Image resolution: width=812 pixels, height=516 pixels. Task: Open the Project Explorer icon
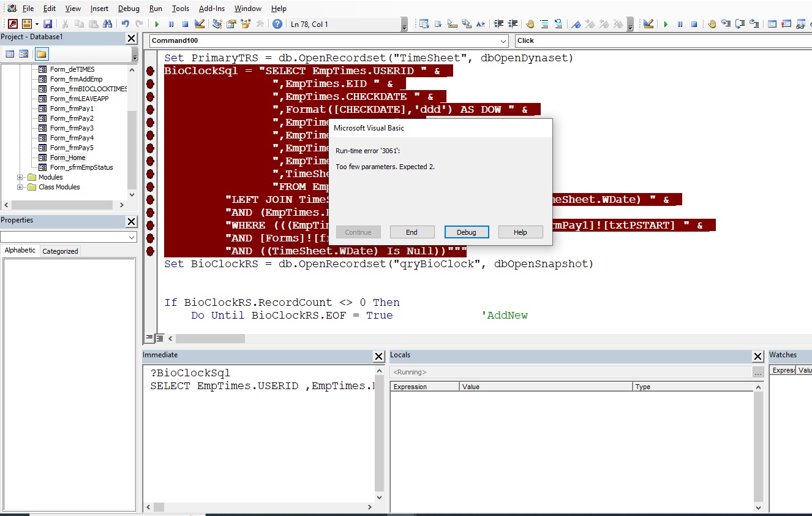tap(217, 24)
